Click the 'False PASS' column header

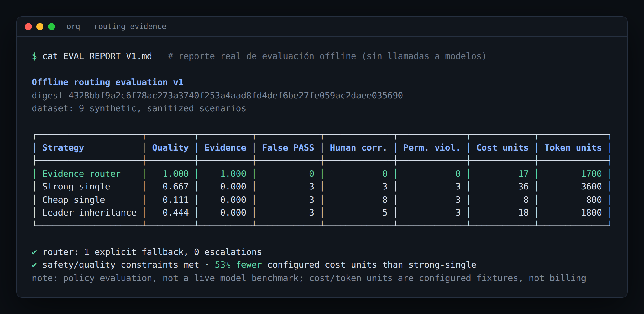[x=288, y=148]
